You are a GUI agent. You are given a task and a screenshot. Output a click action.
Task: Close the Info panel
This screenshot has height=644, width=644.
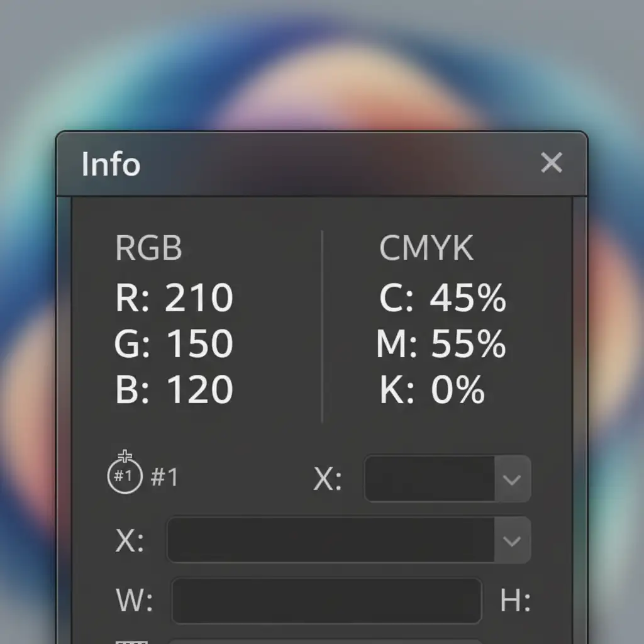point(552,163)
